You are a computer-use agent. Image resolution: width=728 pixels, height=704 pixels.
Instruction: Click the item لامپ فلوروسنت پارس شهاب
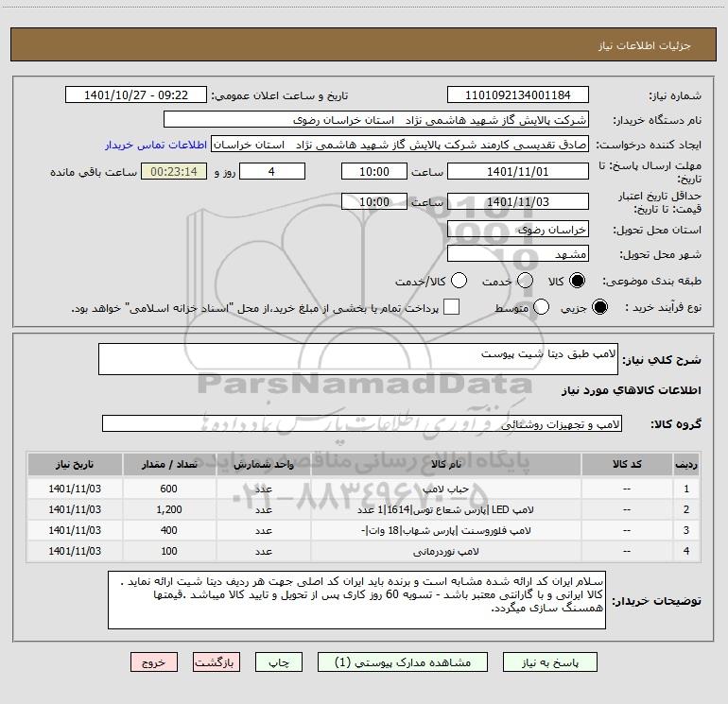[x=445, y=530]
